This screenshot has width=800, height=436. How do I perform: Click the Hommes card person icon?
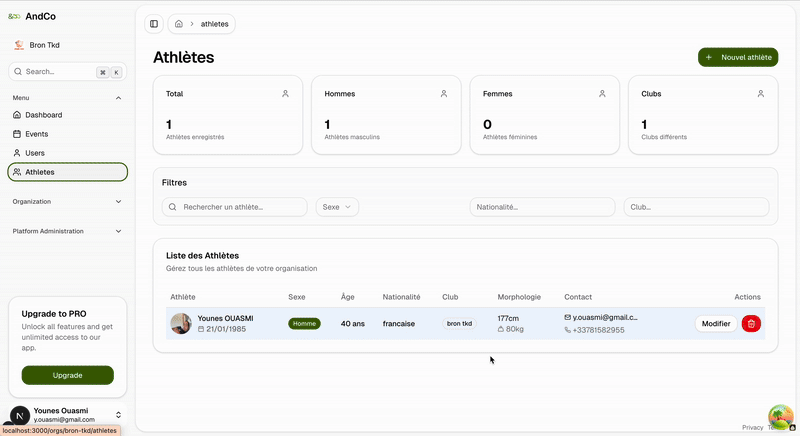(x=444, y=94)
